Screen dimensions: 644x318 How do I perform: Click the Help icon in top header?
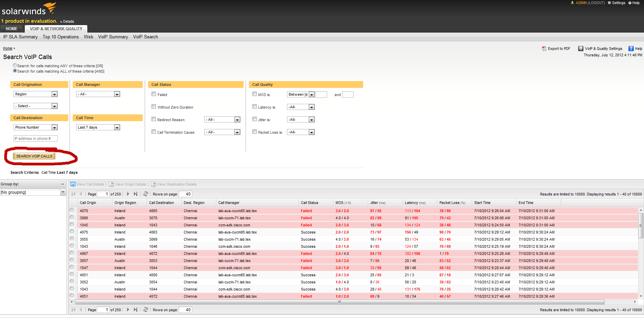630,3
